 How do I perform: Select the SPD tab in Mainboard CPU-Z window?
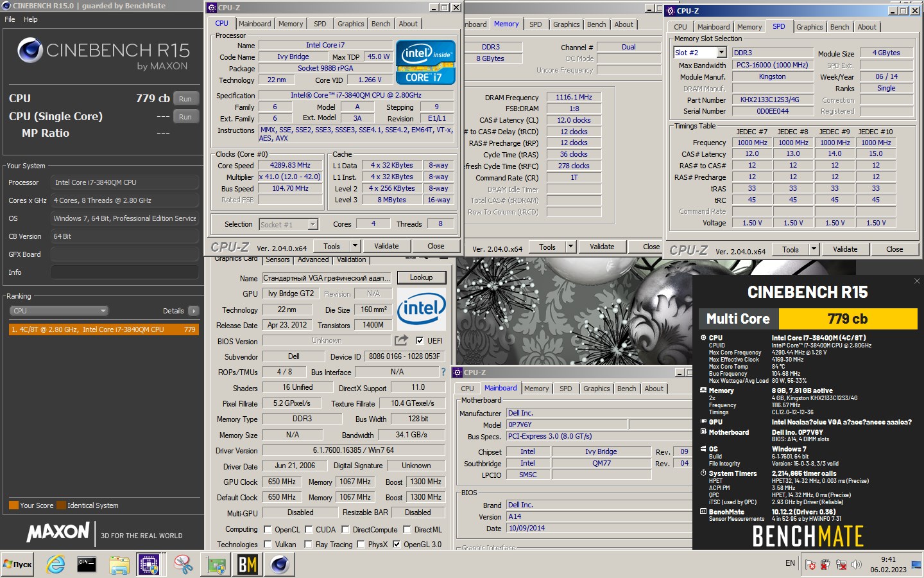(x=565, y=389)
